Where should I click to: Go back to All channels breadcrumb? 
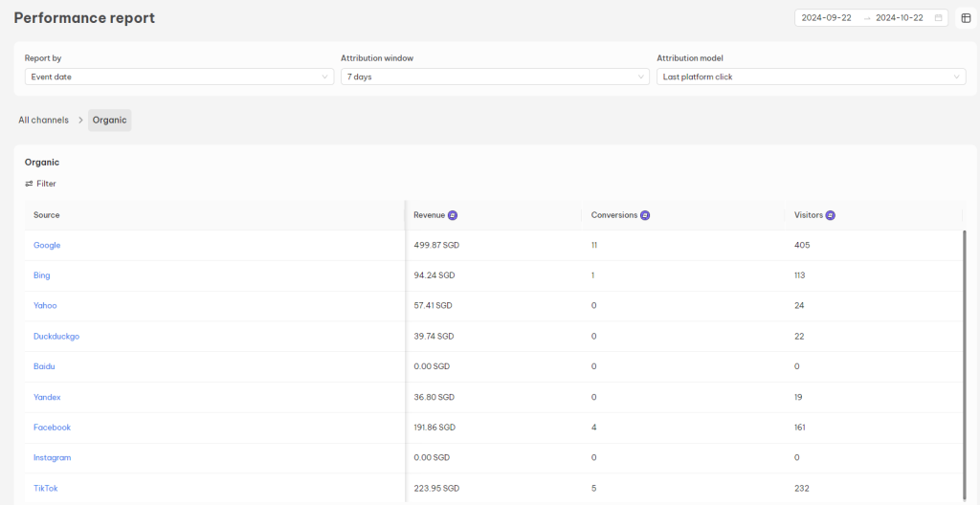pyautogui.click(x=44, y=121)
